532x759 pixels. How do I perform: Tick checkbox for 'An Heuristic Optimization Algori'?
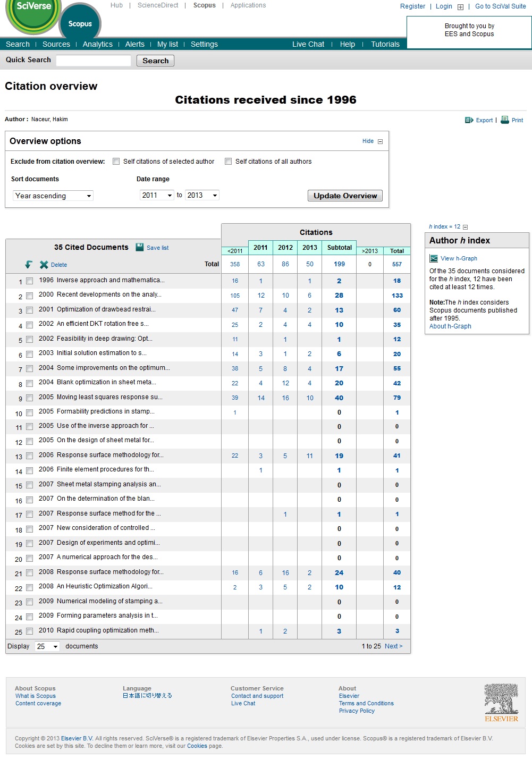30,588
